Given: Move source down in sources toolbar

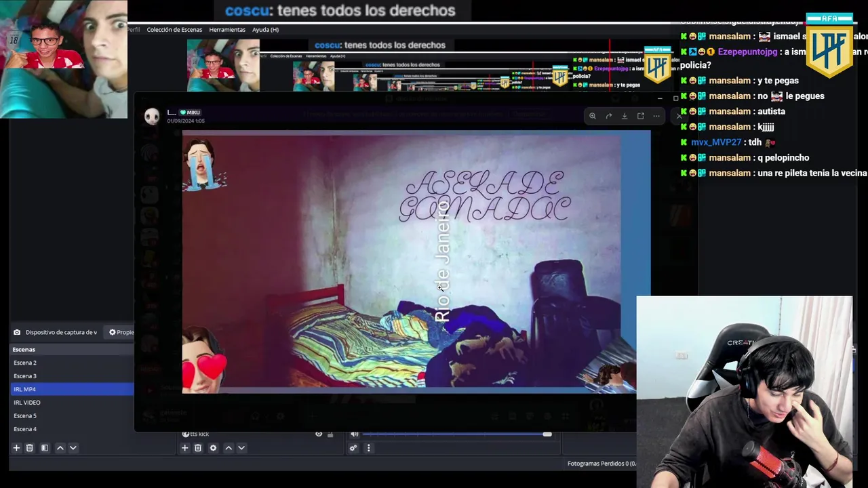Looking at the screenshot, I should pyautogui.click(x=241, y=448).
